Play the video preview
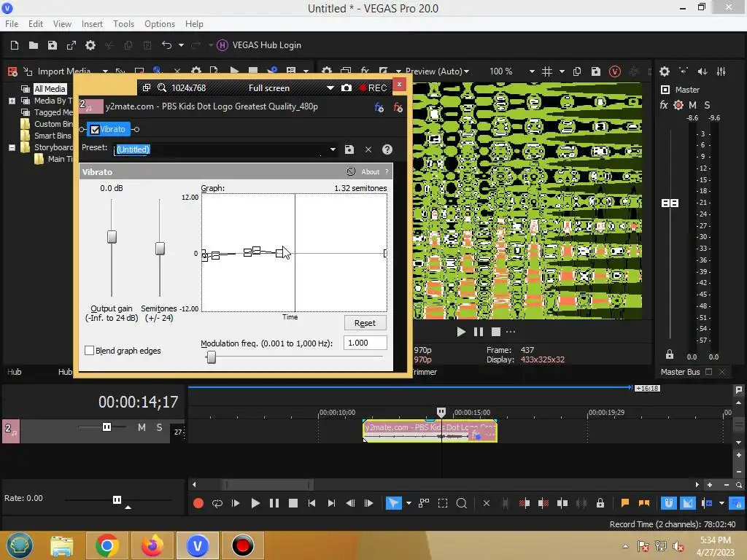Image resolution: width=747 pixels, height=560 pixels. coord(461,332)
